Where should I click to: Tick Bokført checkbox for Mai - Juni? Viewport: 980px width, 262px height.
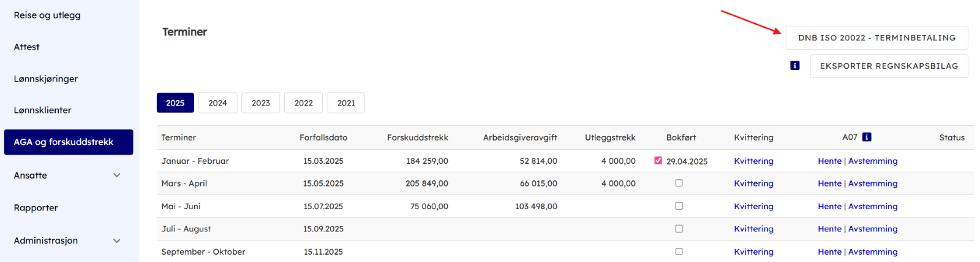[x=679, y=206]
